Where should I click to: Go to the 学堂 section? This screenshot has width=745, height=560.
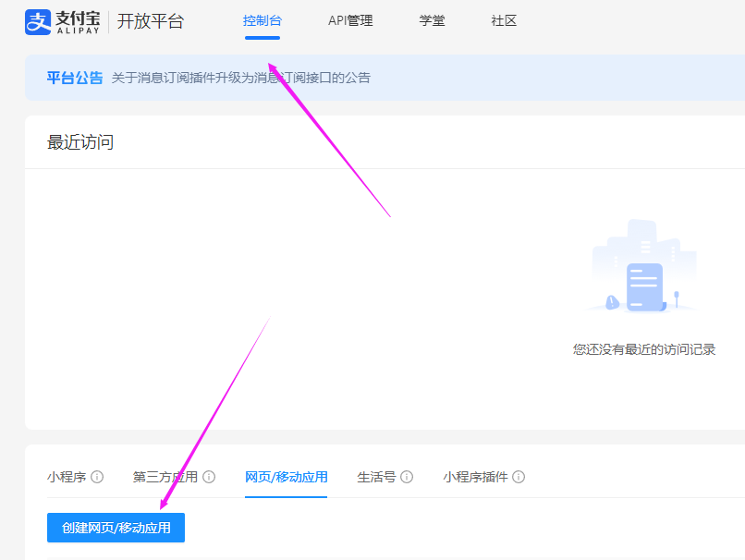(x=432, y=21)
